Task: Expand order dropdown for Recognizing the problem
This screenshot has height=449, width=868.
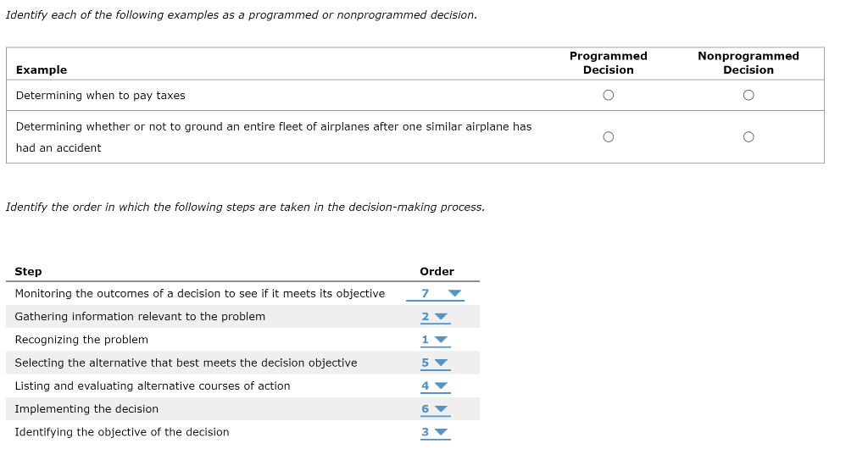Action: [435, 340]
